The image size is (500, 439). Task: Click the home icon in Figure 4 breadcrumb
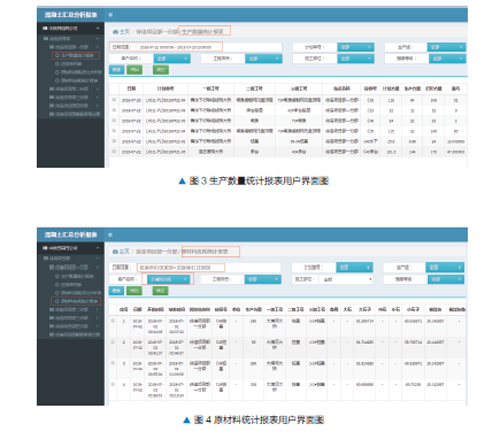coord(115,252)
